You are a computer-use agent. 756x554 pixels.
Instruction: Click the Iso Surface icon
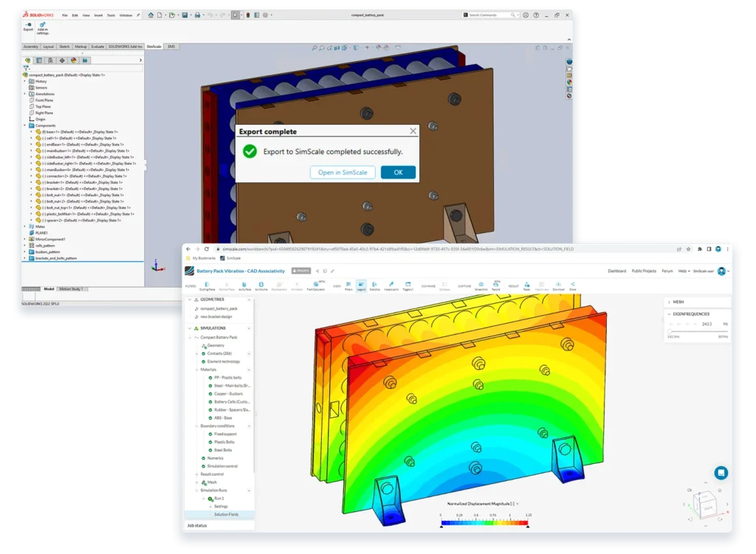(x=245, y=283)
